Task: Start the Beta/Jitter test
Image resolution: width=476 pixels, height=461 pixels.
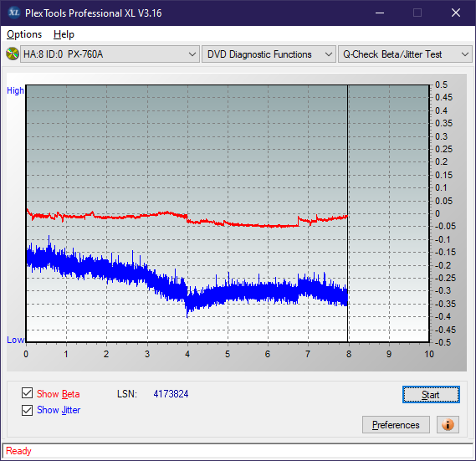Action: [x=431, y=395]
